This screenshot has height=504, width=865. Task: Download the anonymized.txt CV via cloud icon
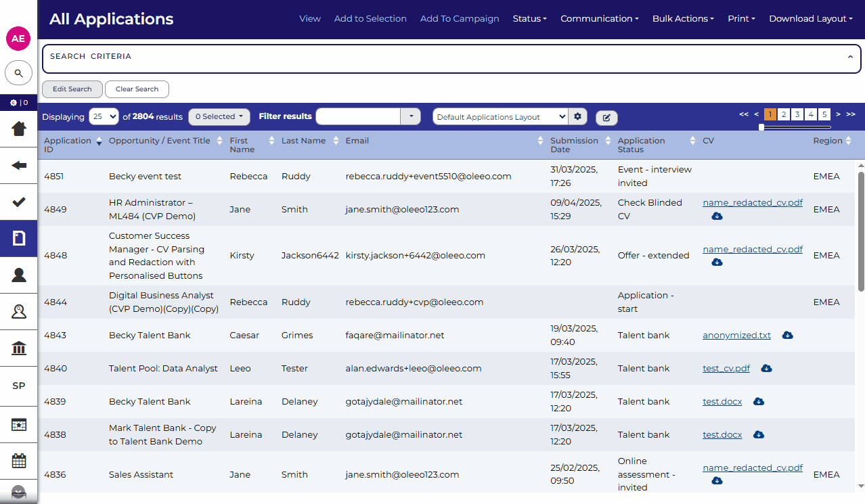787,336
